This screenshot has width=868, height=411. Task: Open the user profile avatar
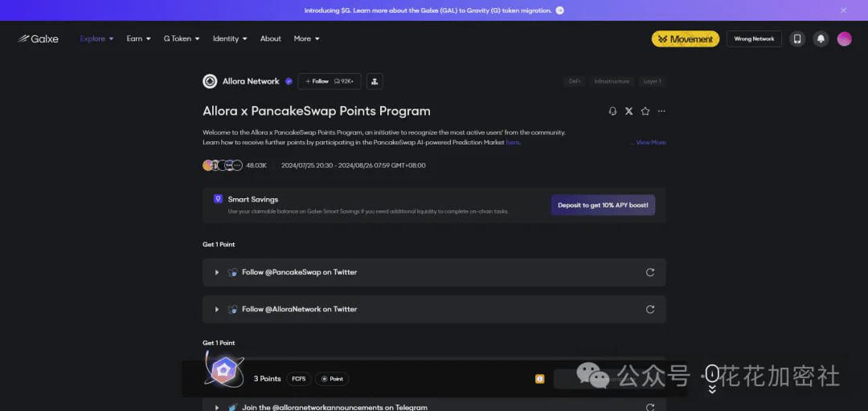click(844, 39)
